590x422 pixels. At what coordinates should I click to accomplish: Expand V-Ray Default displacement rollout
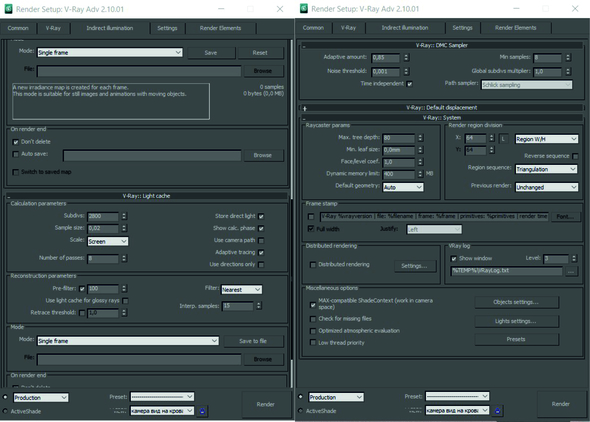441,108
